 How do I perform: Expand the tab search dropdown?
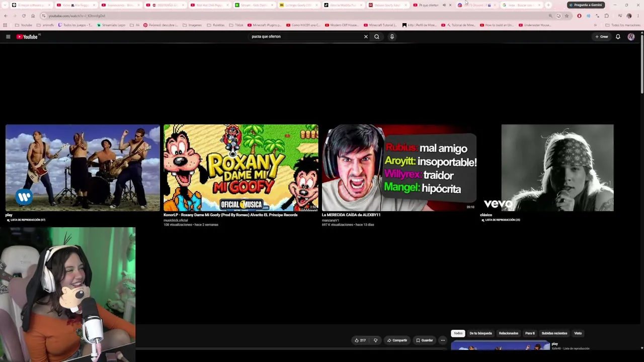tap(5, 5)
